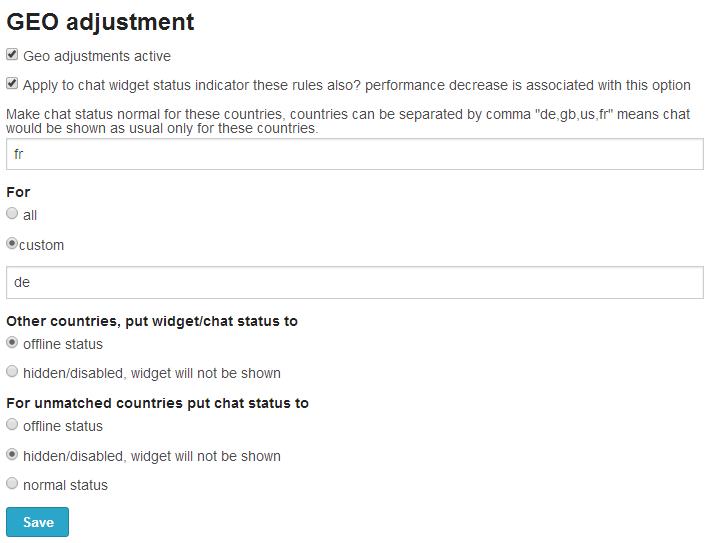The image size is (712, 543).
Task: Choose hidden/disabled radio for other countries
Action: click(12, 372)
